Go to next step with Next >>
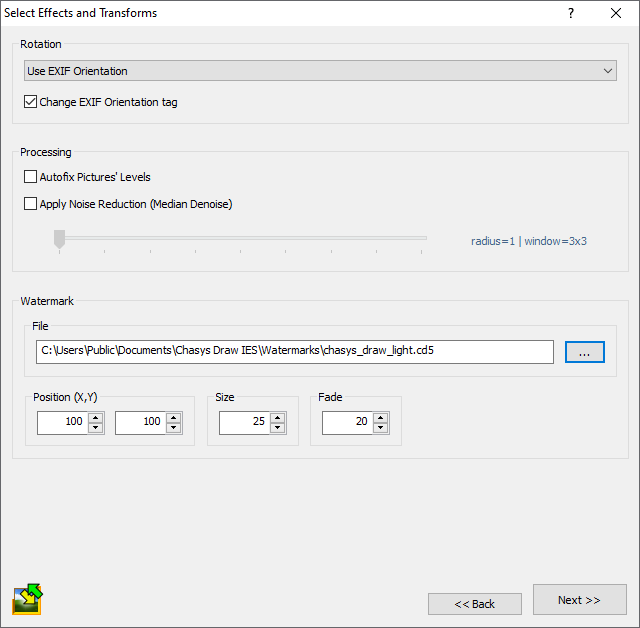The height and width of the screenshot is (628, 640). click(579, 600)
